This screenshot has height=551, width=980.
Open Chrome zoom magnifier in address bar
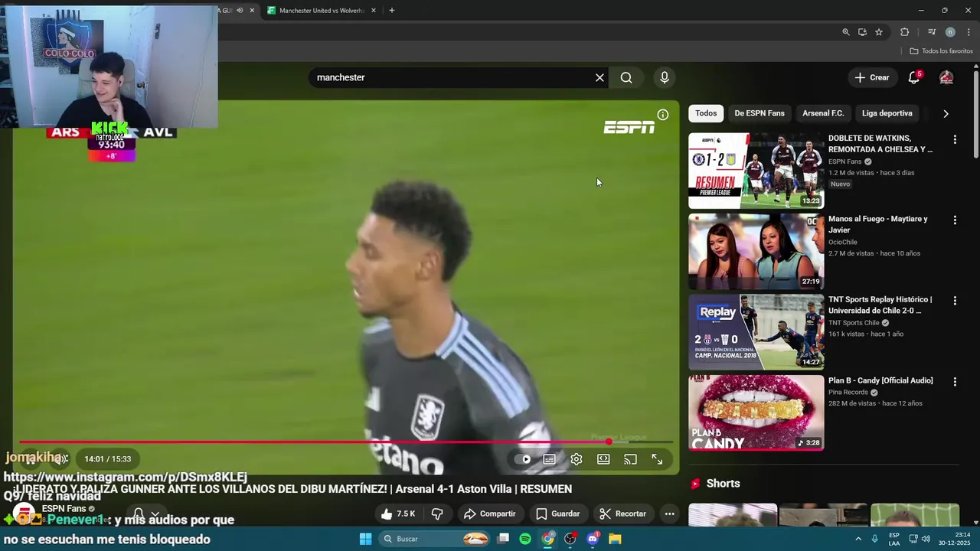[x=846, y=32]
